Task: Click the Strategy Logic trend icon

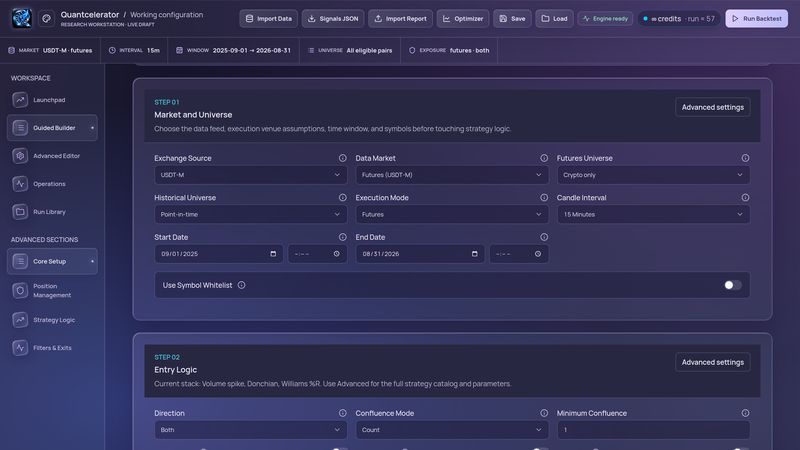Action: point(20,320)
